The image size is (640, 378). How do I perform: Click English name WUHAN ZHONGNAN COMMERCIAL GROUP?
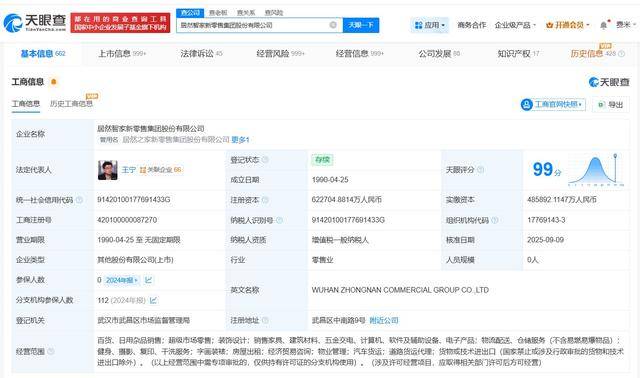(x=400, y=290)
